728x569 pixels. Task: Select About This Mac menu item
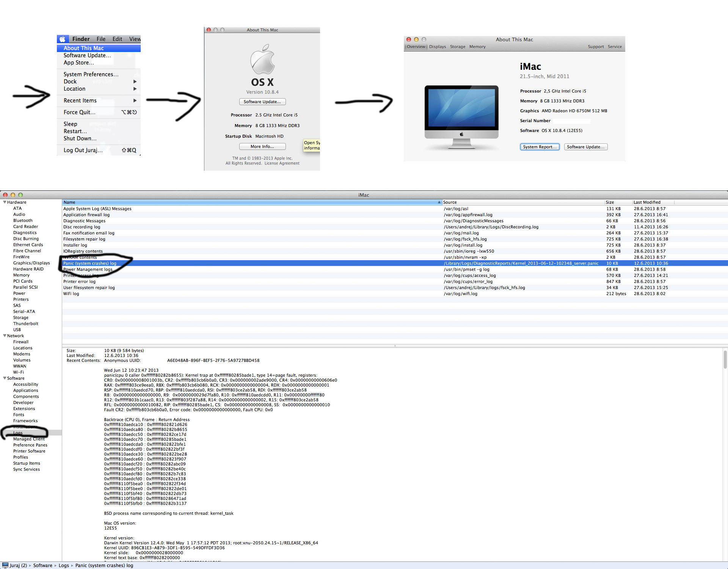tap(83, 48)
